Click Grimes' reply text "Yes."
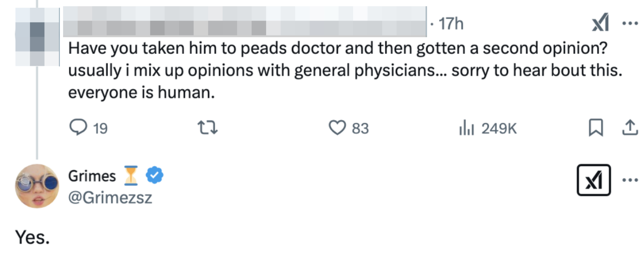This screenshot has height=270, width=644. pos(32,237)
